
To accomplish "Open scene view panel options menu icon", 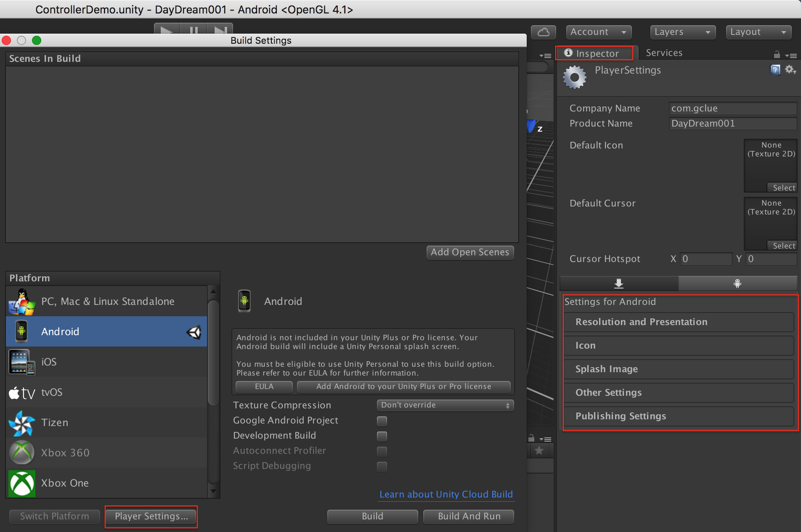I will [x=546, y=55].
